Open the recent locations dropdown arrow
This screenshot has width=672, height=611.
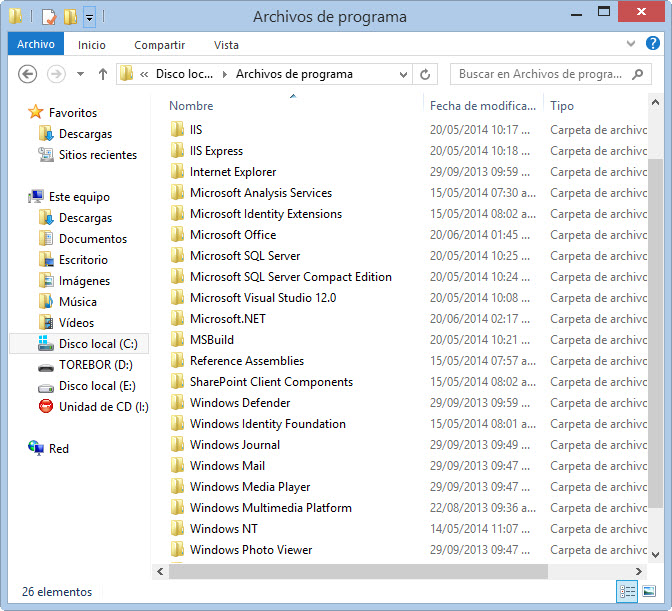pos(80,74)
